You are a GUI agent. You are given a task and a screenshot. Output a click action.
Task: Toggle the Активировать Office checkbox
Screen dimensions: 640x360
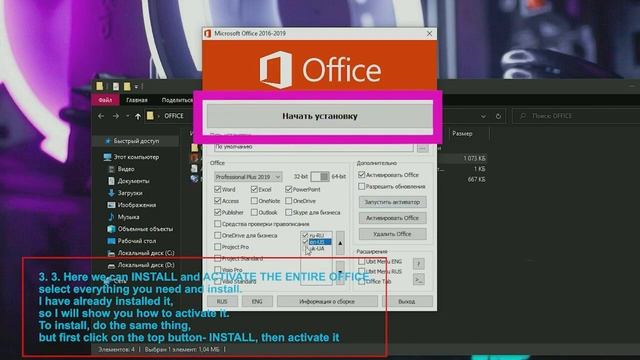[361, 175]
